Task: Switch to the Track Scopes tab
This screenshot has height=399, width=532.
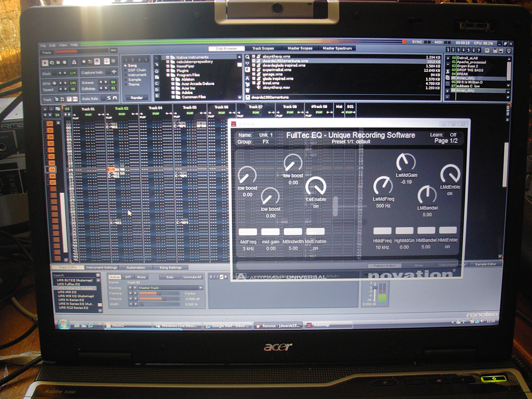Action: coord(263,48)
